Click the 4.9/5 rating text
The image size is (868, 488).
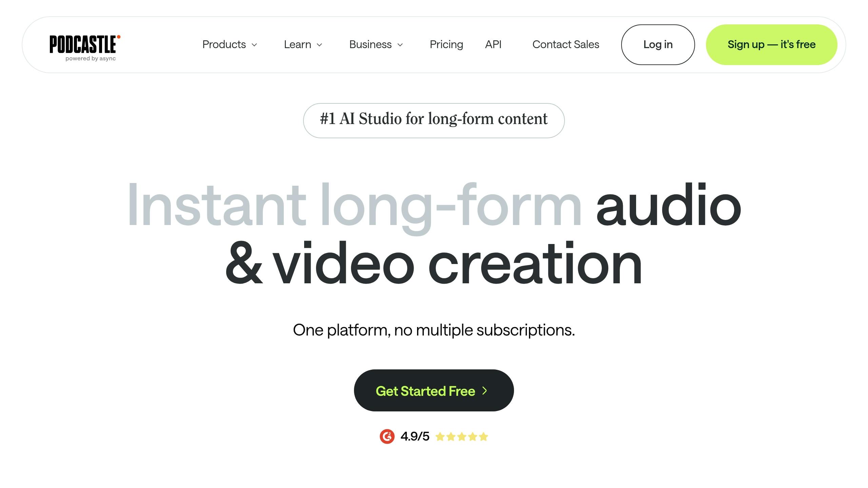415,436
